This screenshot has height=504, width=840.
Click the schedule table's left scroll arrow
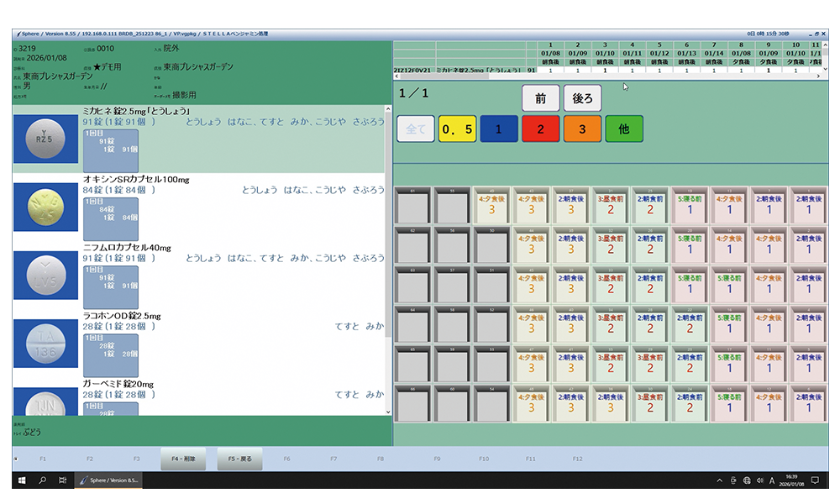[396, 76]
